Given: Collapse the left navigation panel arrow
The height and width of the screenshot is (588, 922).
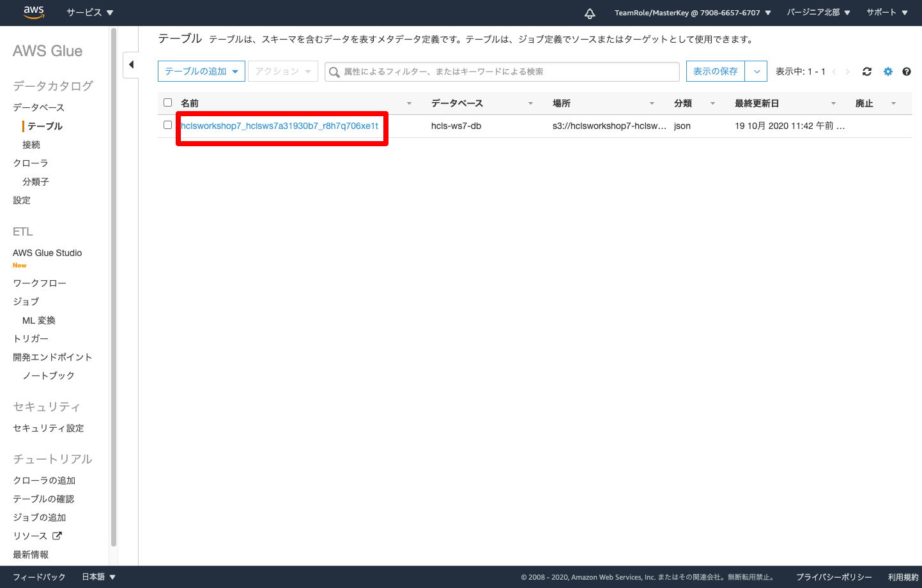Looking at the screenshot, I should click(131, 64).
